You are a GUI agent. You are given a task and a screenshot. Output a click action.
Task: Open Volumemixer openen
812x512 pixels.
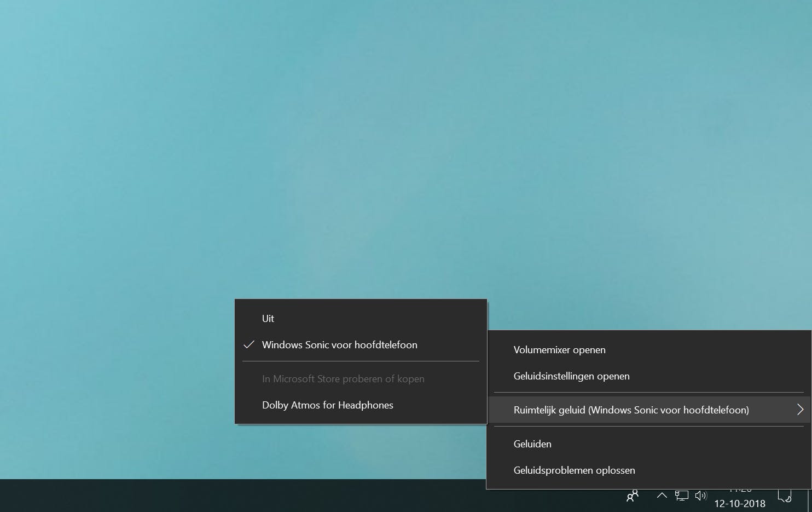point(559,349)
